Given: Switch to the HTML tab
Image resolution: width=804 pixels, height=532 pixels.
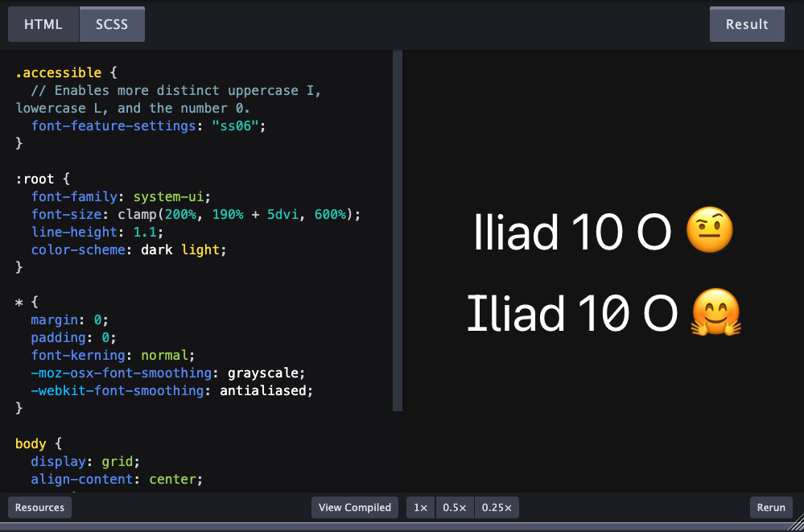Looking at the screenshot, I should [43, 24].
